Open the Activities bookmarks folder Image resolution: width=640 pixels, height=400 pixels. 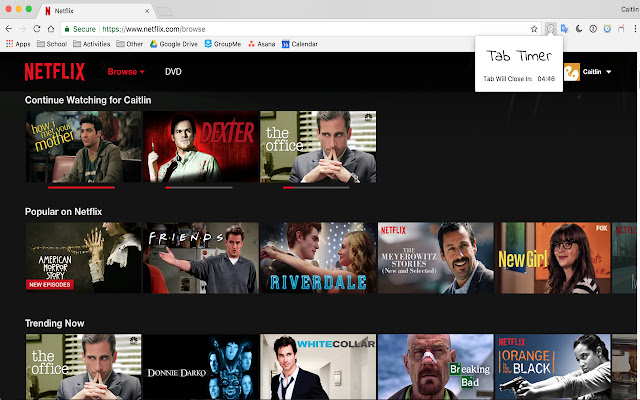pos(92,44)
